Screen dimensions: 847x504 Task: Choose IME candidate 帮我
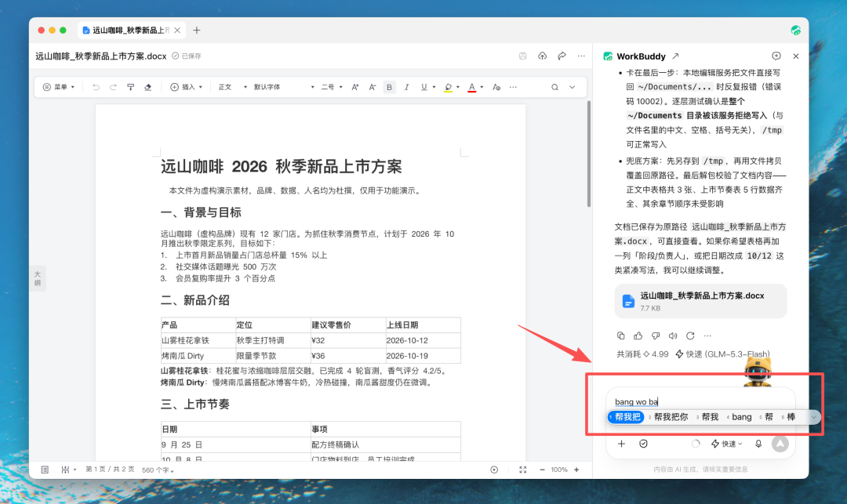707,417
